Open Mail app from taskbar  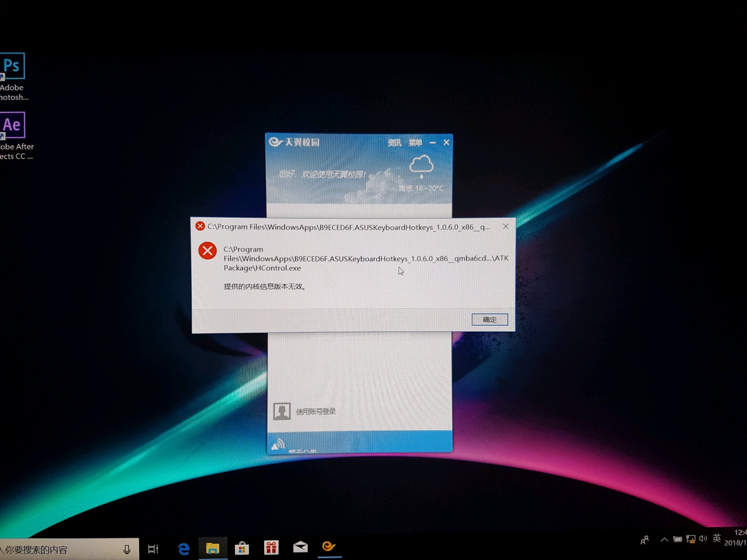click(300, 547)
